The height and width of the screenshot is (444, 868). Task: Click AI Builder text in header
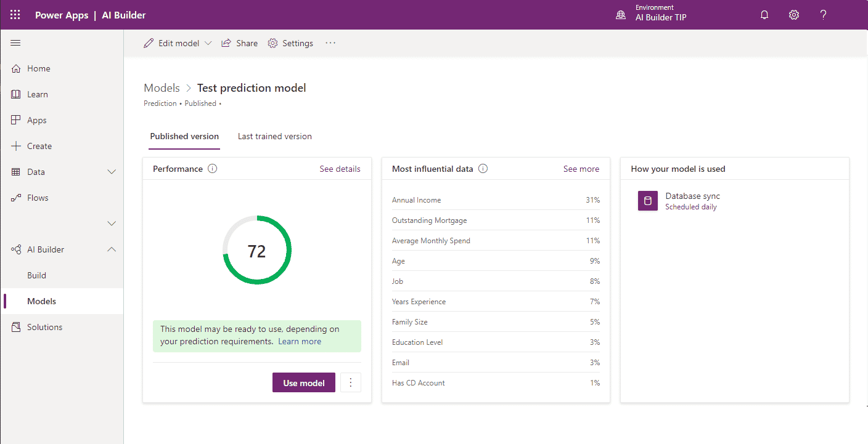coord(124,15)
